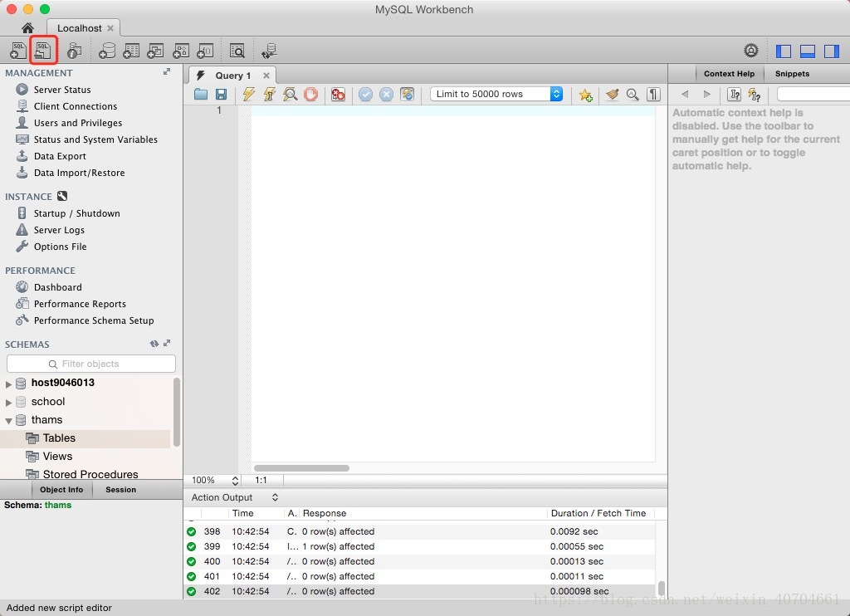850x616 pixels.
Task: Expand the school schema
Action: [x=8, y=403]
